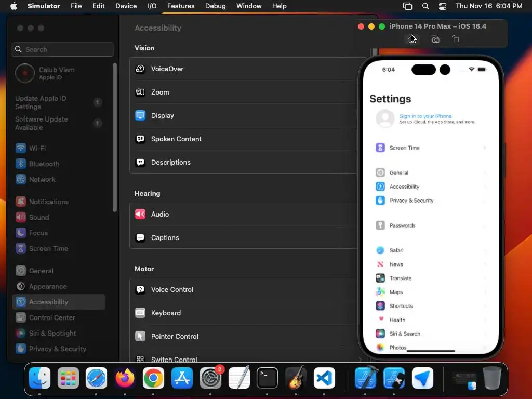Viewport: 532px width, 399px height.
Task: Open Screen Time in iPhone Settings
Action: 431,148
